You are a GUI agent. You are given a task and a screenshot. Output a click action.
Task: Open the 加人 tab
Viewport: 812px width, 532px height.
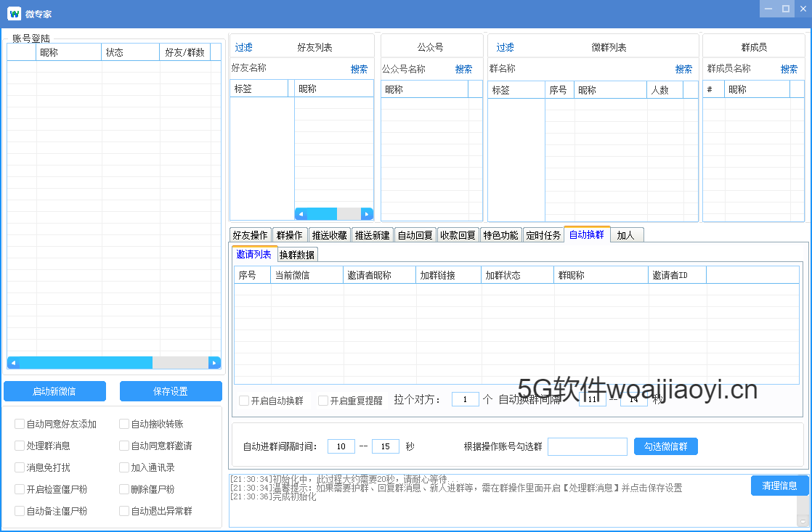click(x=626, y=235)
